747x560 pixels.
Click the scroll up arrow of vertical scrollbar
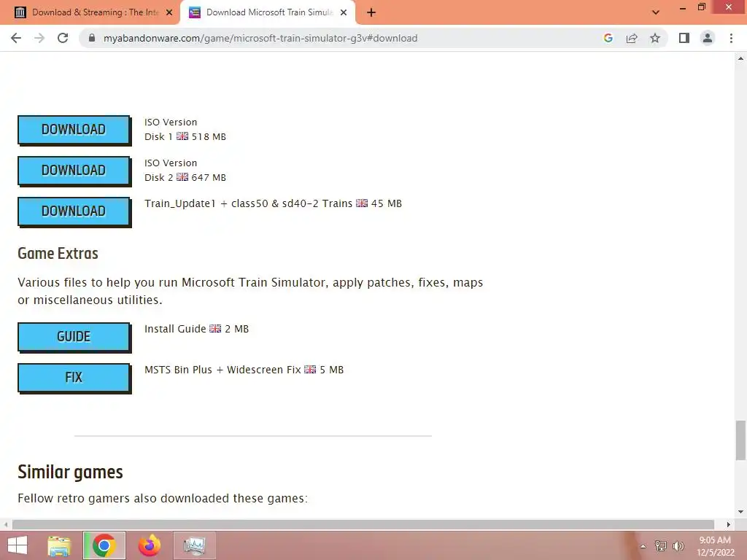click(x=740, y=58)
